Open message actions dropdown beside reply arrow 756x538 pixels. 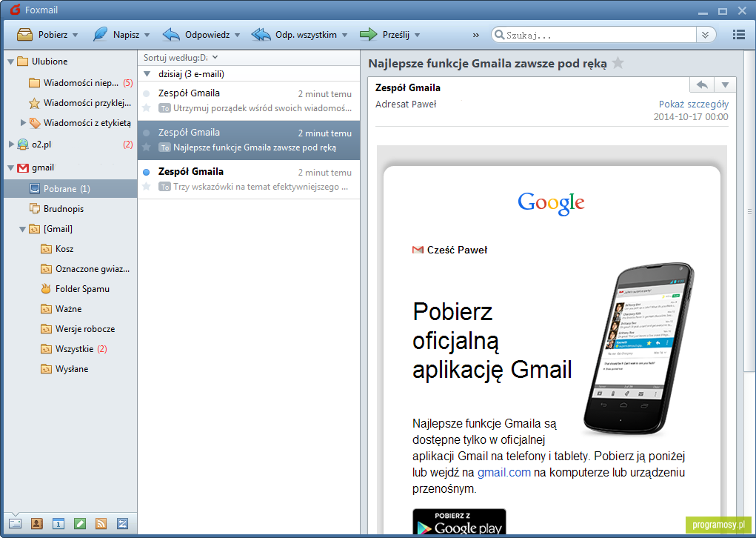(x=725, y=85)
